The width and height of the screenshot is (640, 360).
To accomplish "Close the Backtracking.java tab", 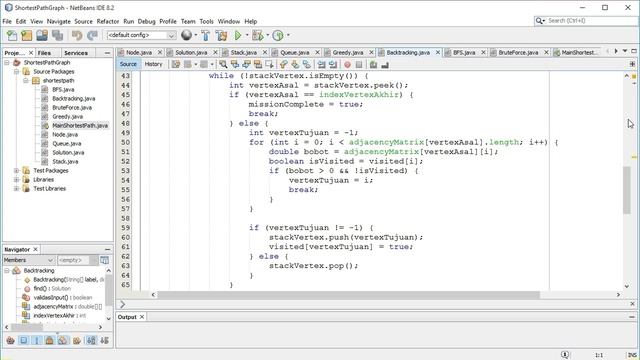I will coord(438,53).
